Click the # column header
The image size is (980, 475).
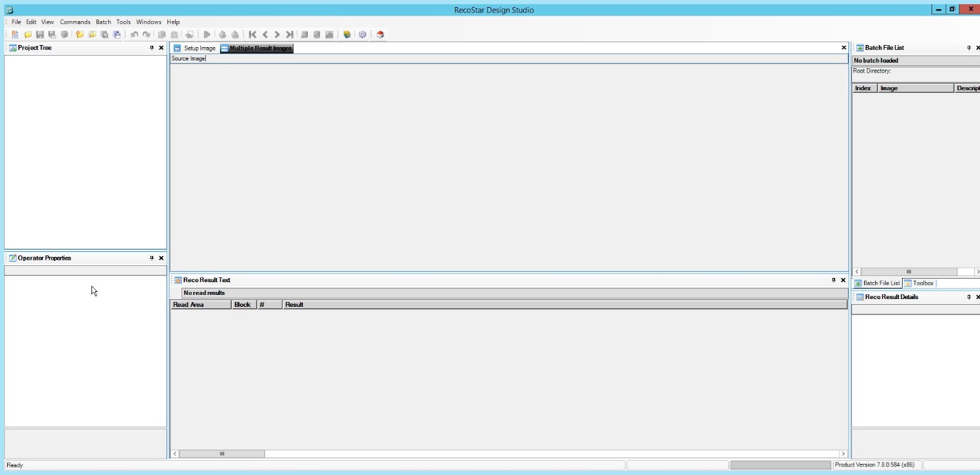tap(269, 305)
